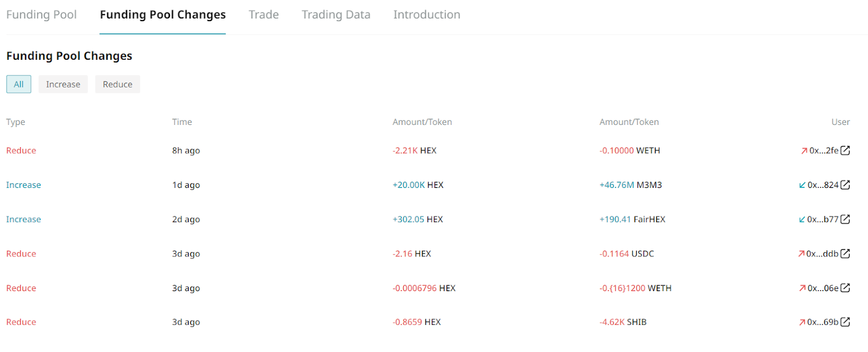Click the Type column header
868x352 pixels.
[16, 122]
